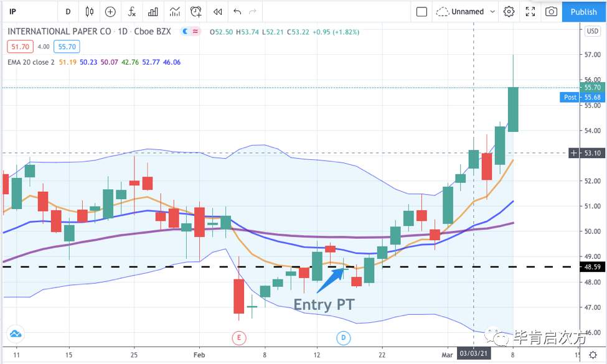Click the Cboe BZX exchange label
This screenshot has height=364, width=607.
point(153,31)
